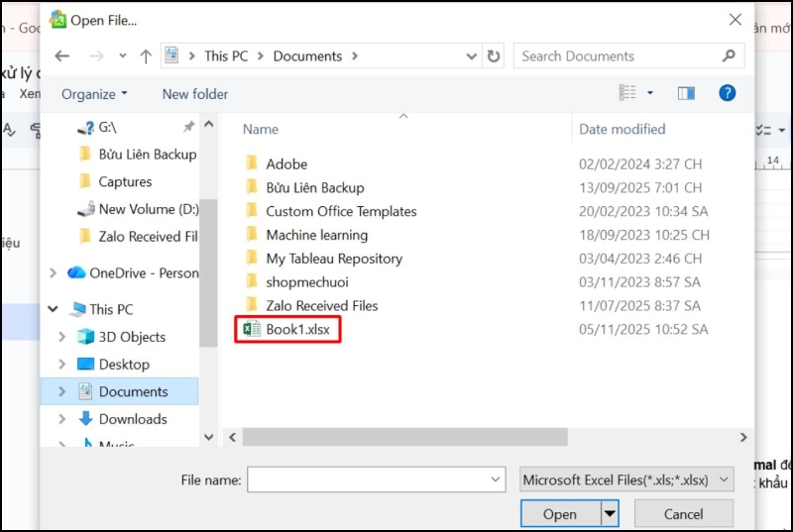The width and height of the screenshot is (793, 532).
Task: Expand the Desktop node
Action: coord(61,365)
